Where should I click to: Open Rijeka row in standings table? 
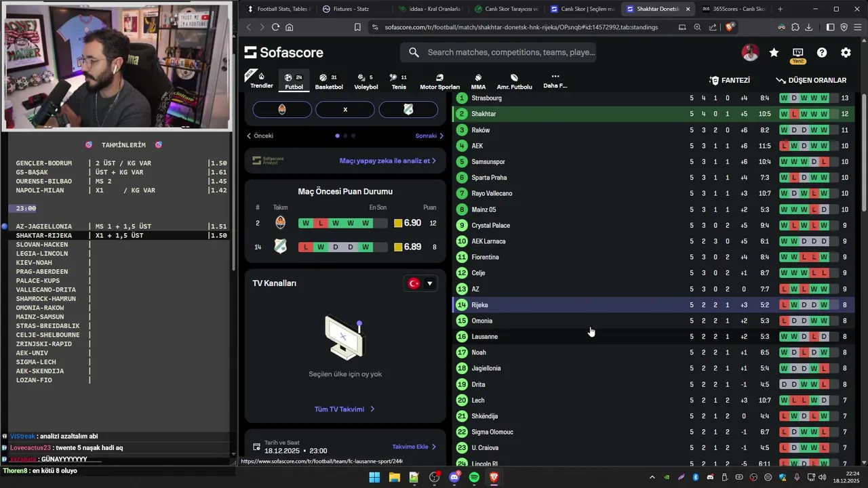(x=652, y=305)
